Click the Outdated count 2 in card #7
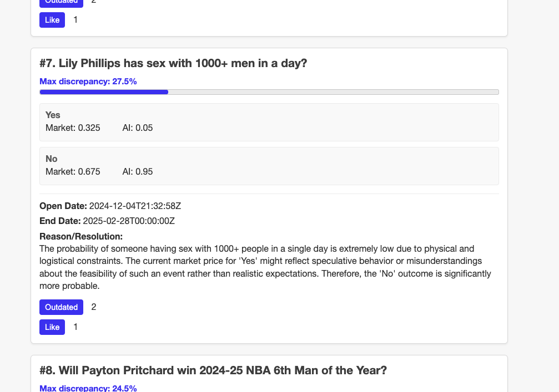This screenshot has height=392, width=559. coord(94,307)
